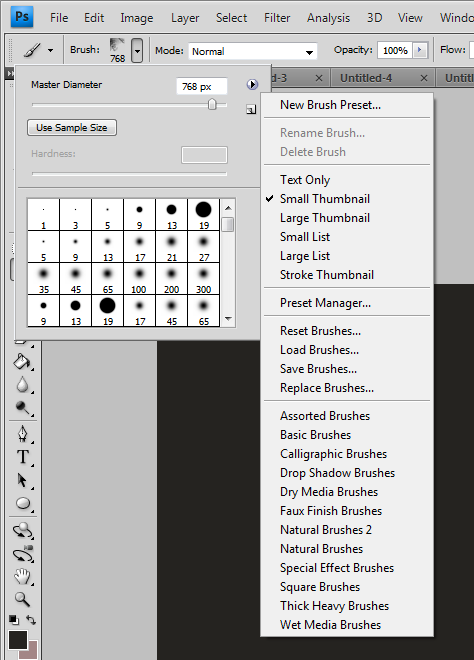Load the Assorted Brushes set
The image size is (474, 660).
pos(347,416)
